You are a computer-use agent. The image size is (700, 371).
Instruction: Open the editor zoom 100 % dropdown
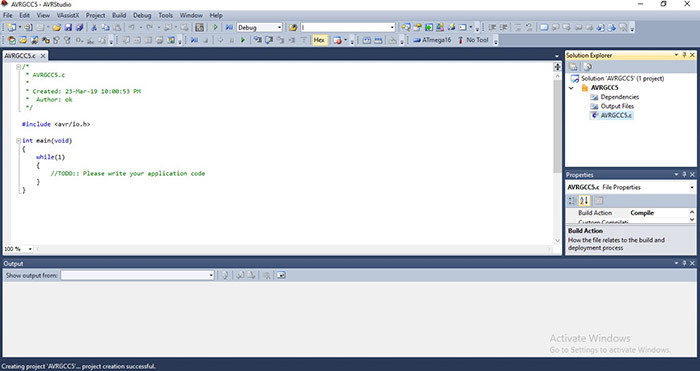point(30,249)
